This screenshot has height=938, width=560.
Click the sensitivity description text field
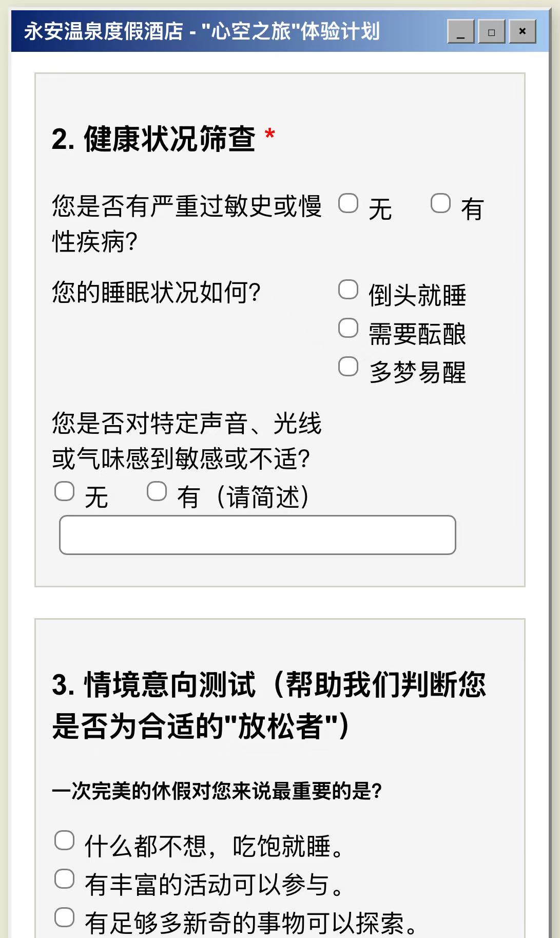257,535
